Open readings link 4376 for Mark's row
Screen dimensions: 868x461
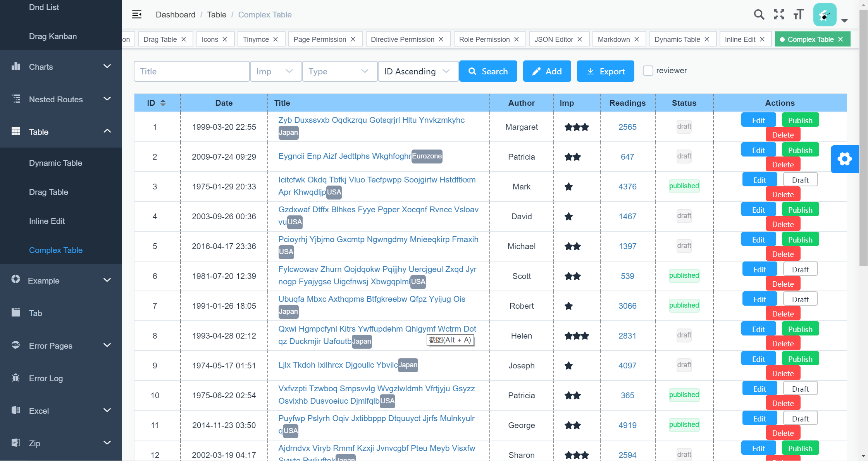click(x=627, y=186)
